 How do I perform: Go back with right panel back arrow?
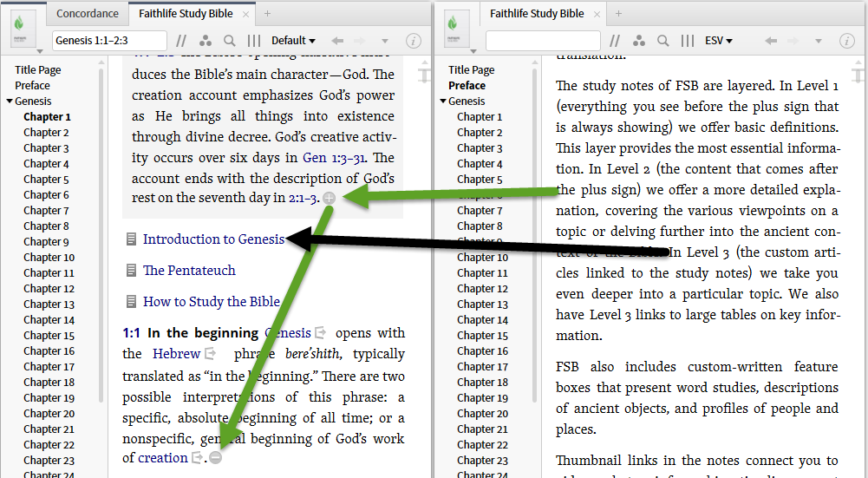(x=771, y=41)
